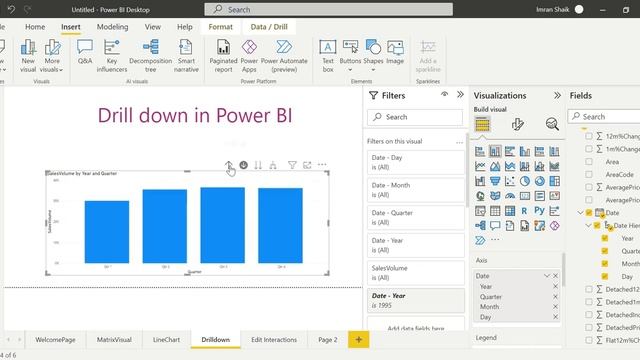Insert a Paginated report

point(223,56)
